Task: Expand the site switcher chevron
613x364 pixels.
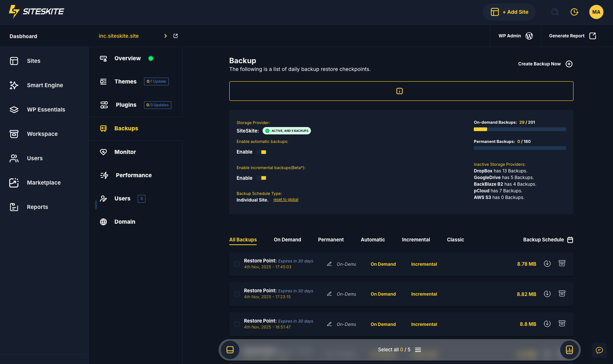Action: click(166, 36)
